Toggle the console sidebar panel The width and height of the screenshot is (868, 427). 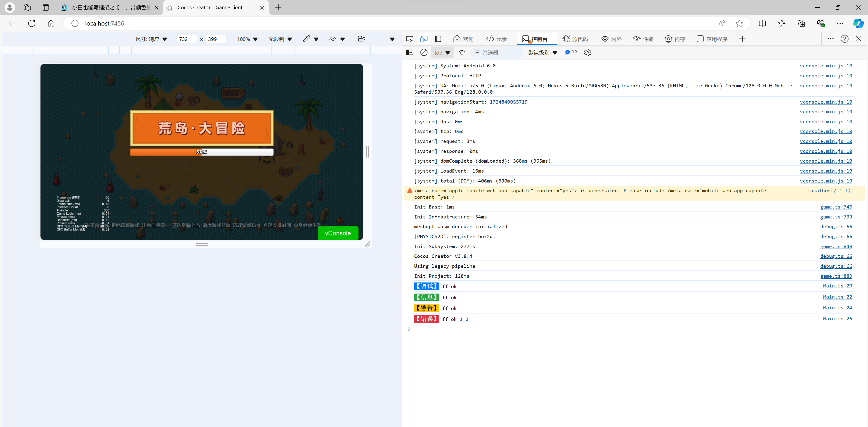409,52
